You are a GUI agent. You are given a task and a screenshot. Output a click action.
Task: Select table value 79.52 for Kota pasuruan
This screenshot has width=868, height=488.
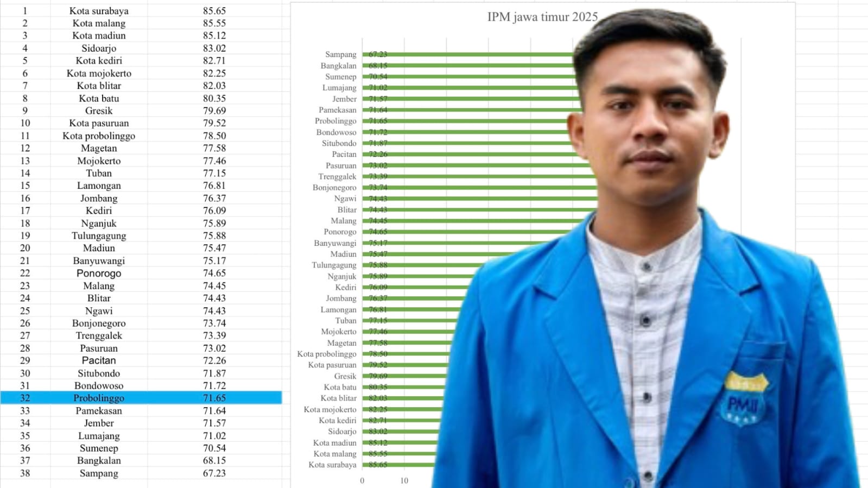pyautogui.click(x=214, y=123)
